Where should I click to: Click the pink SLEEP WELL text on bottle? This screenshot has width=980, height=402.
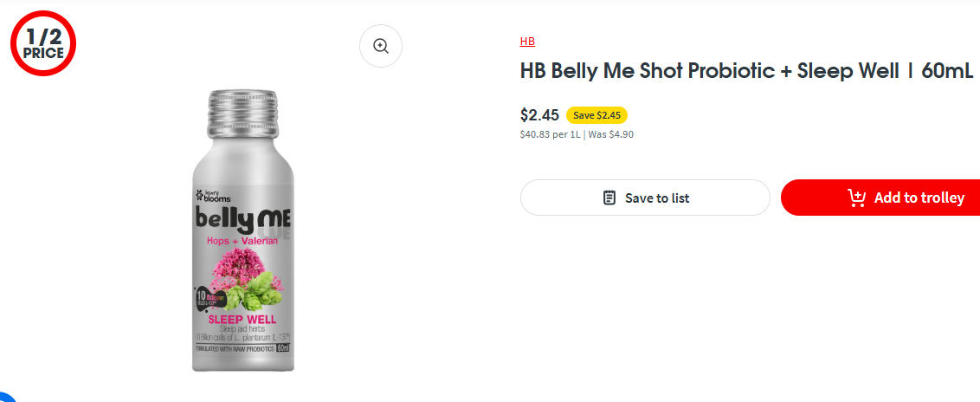(x=242, y=320)
